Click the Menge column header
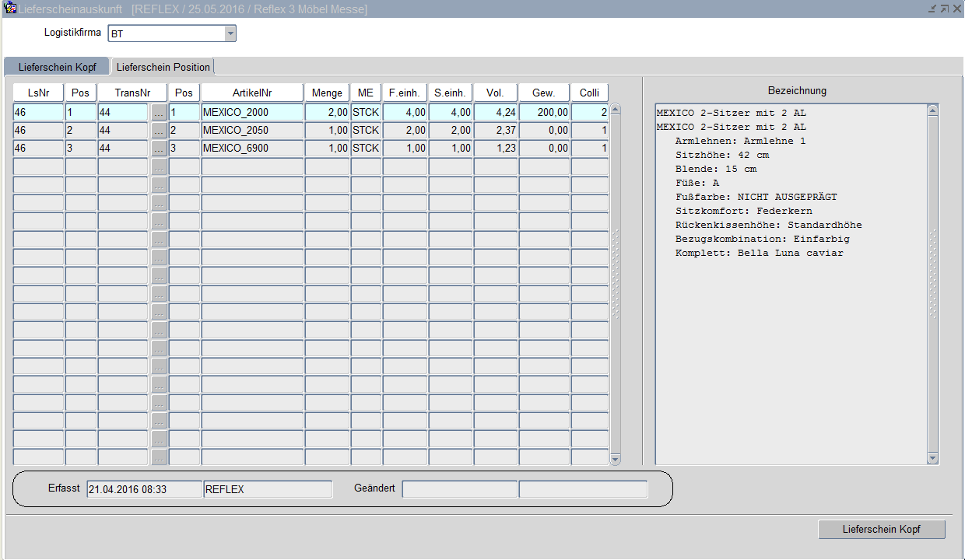 327,93
